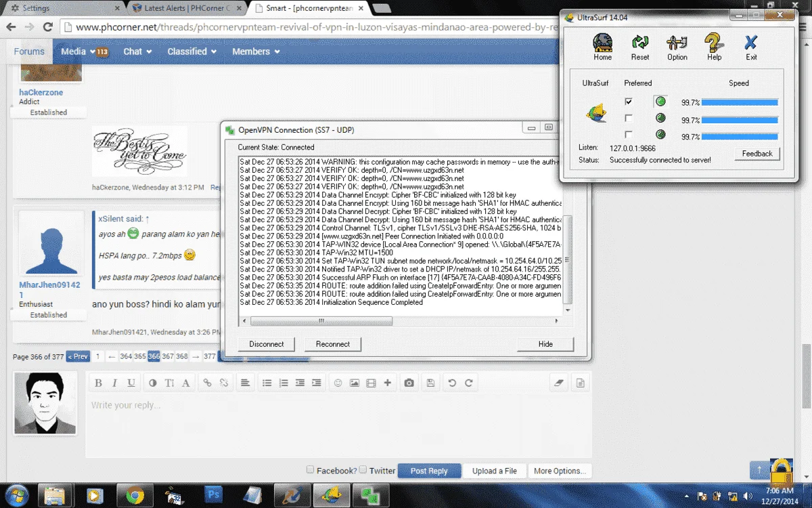This screenshot has height=508, width=812.
Task: Expand the Chat dropdown menu
Action: click(x=137, y=51)
